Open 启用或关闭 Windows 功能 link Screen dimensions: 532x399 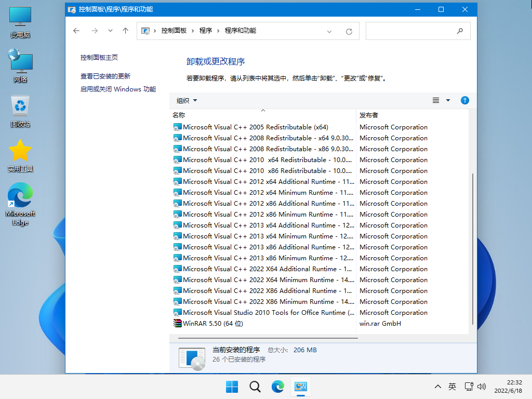(x=118, y=89)
